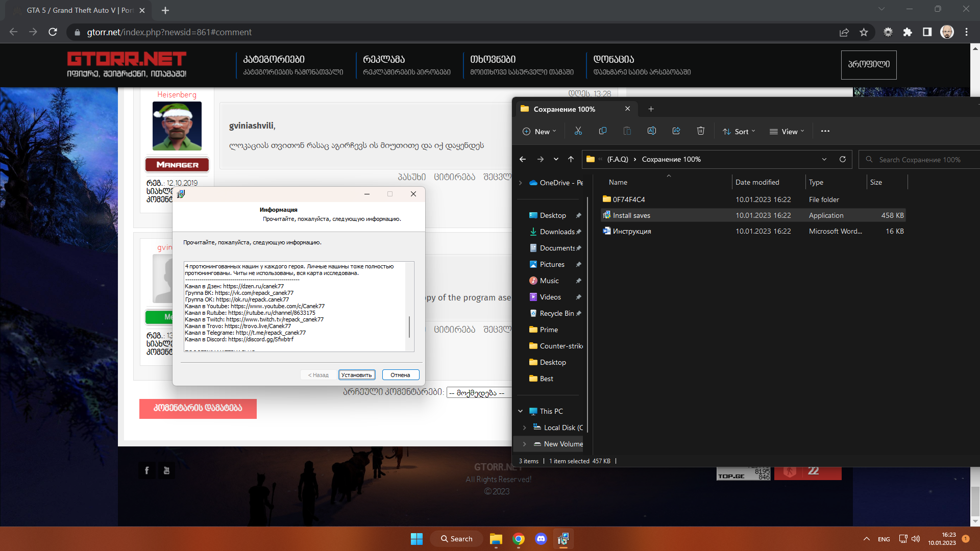Click the (F.A.Q) breadcrumb in address bar
Image resolution: width=980 pixels, height=551 pixels.
point(618,159)
